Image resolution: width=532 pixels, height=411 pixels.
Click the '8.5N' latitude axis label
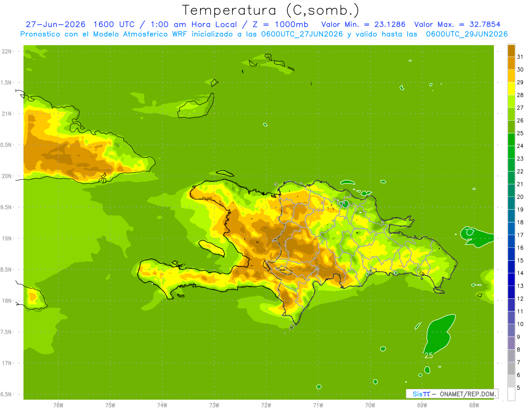6,270
